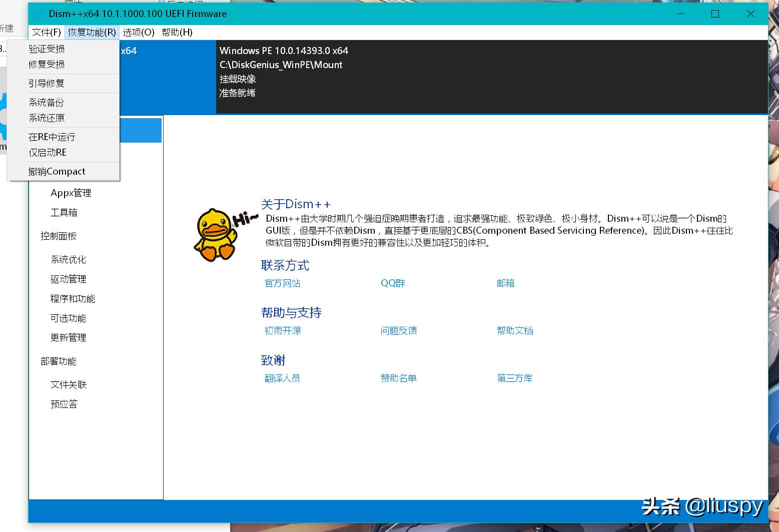Select 验证受损 from the open menu

[46, 48]
